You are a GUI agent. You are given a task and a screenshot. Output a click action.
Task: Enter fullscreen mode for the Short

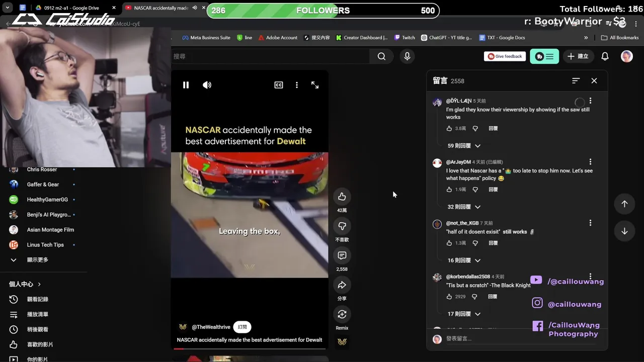[x=315, y=85]
